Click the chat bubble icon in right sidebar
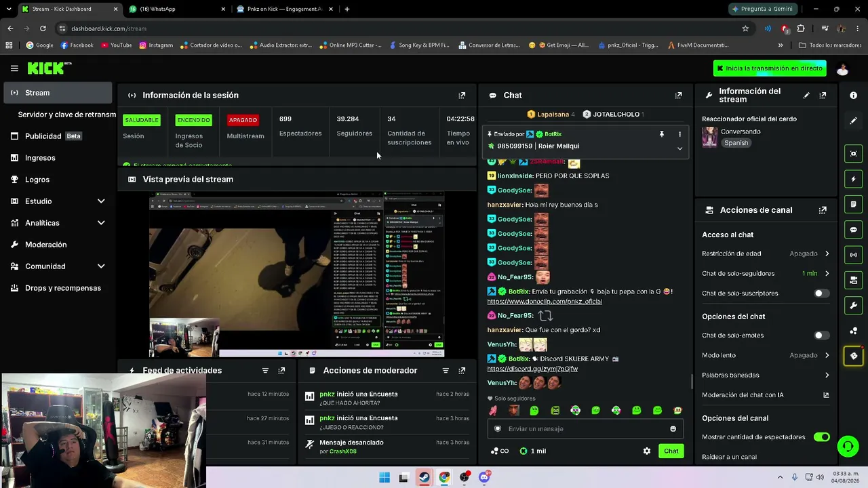The width and height of the screenshot is (868, 488). tap(854, 230)
